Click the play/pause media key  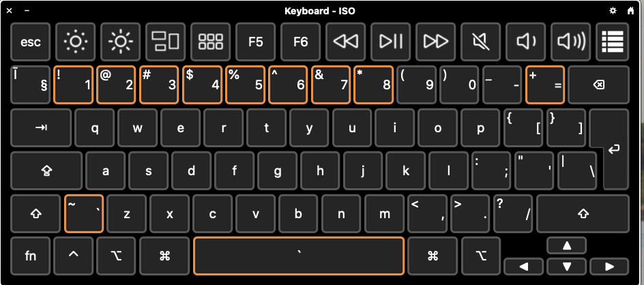pyautogui.click(x=391, y=42)
